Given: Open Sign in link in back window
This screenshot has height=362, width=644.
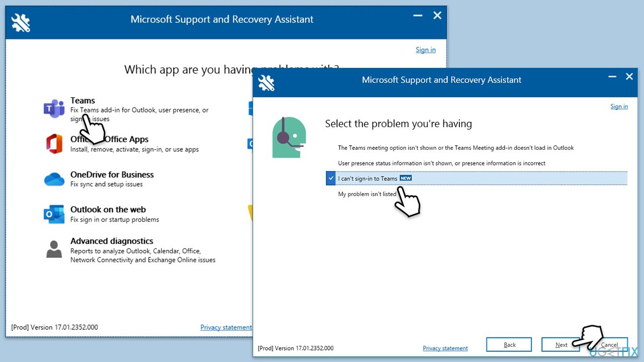Looking at the screenshot, I should point(425,50).
